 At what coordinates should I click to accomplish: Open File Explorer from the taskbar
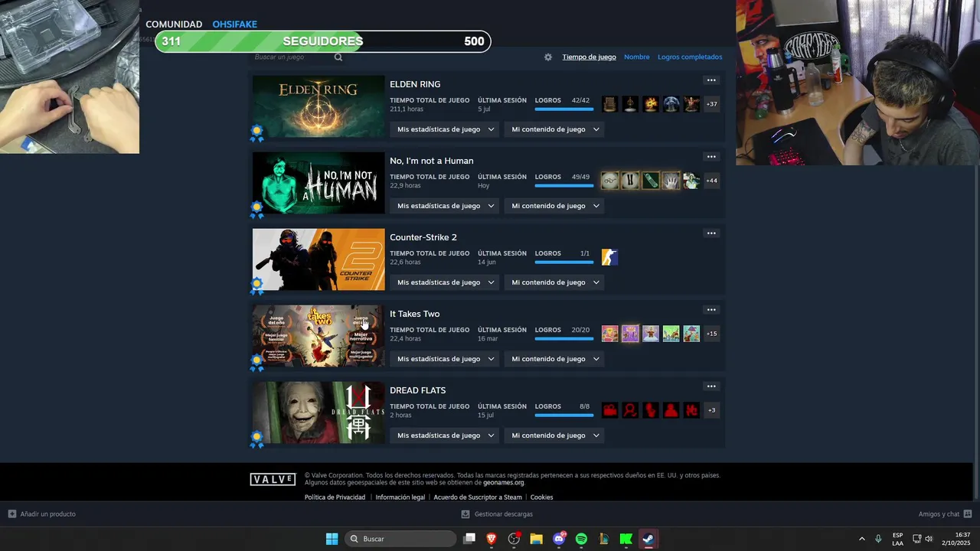(536, 539)
